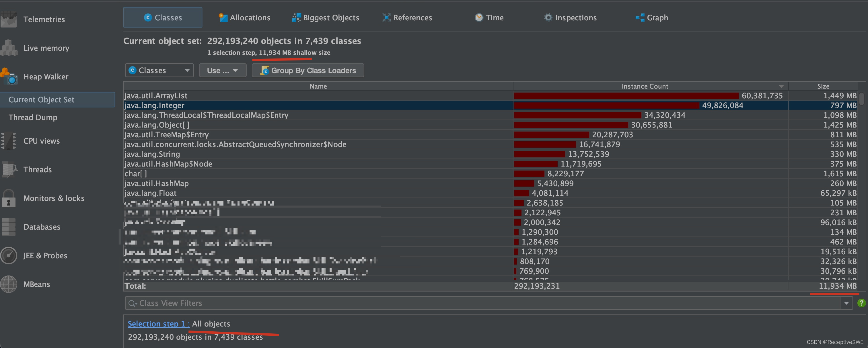Follow the Selection step 1 link
Viewport: 868px width, 348px height.
[159, 324]
